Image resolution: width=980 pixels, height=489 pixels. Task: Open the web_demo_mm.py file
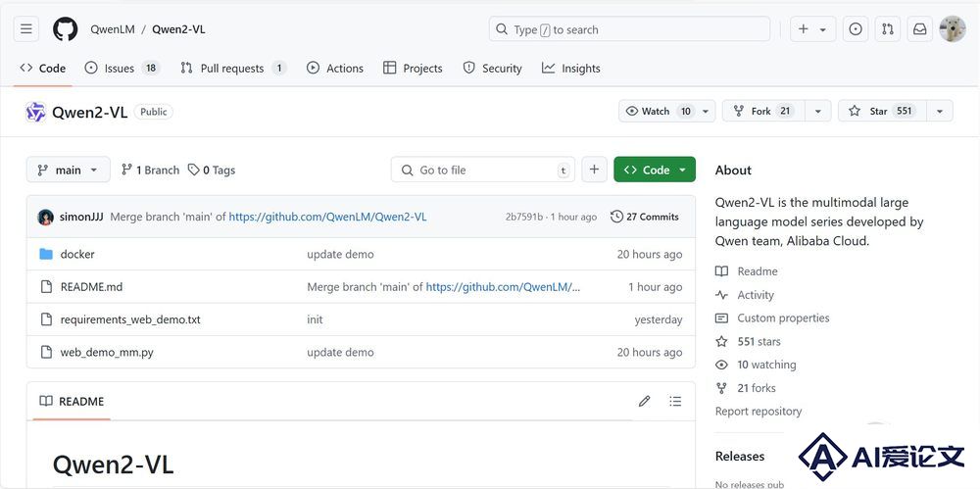(107, 352)
